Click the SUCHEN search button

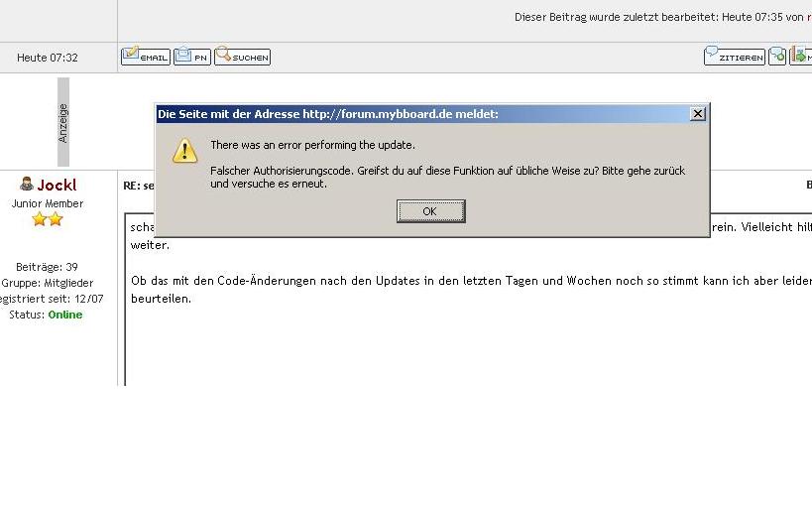pyautogui.click(x=242, y=56)
